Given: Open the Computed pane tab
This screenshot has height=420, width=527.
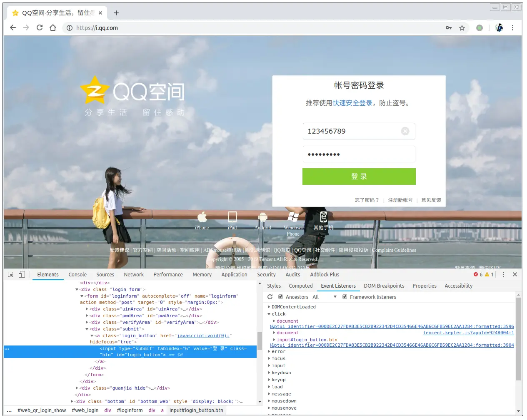Looking at the screenshot, I should pos(301,286).
